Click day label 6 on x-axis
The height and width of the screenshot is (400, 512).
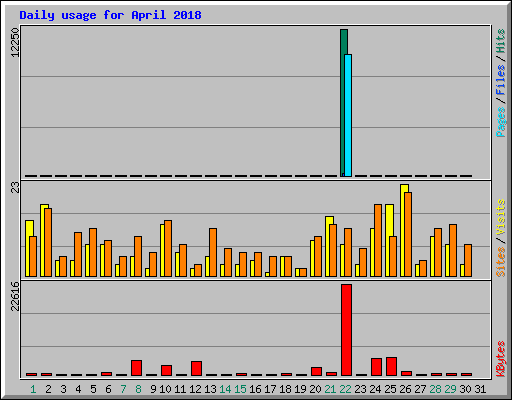pos(108,389)
